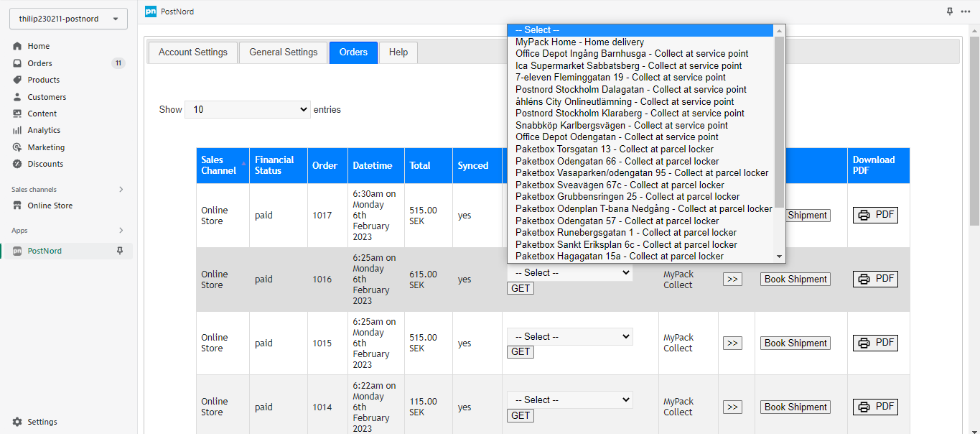Click the Content icon in sidebar
980x434 pixels.
tap(17, 114)
